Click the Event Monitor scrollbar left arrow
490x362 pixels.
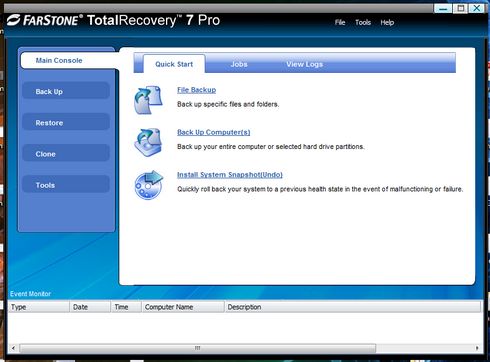click(13, 348)
